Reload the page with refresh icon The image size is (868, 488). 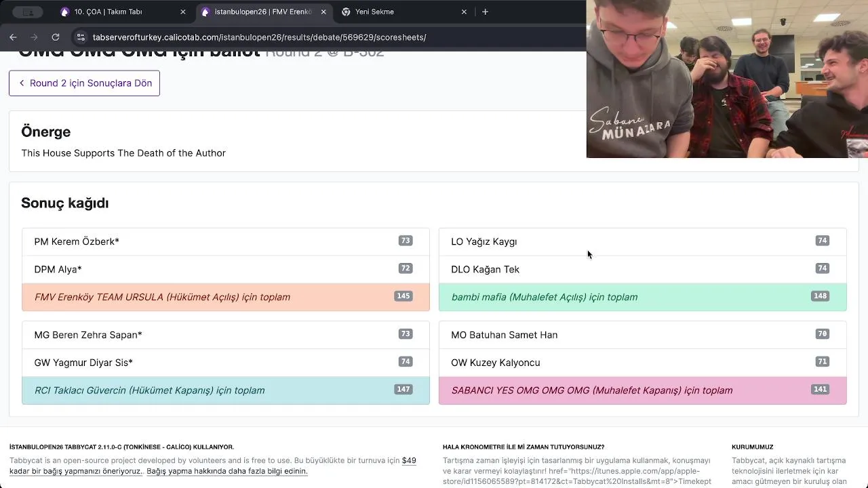point(56,37)
